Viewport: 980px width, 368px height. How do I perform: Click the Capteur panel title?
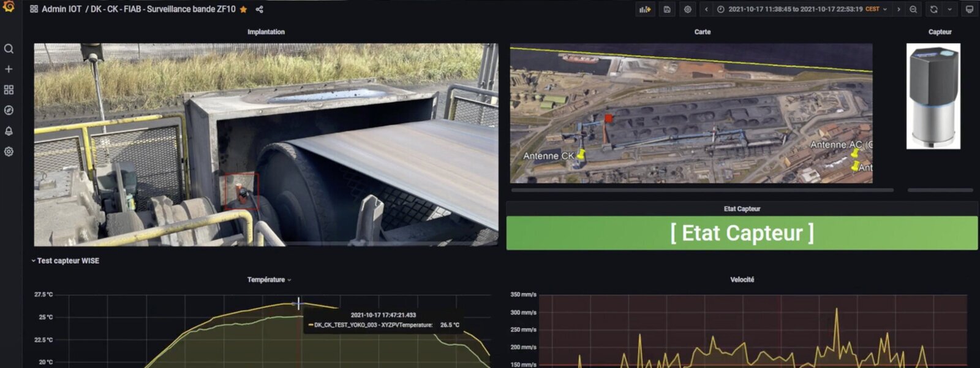[x=940, y=32]
